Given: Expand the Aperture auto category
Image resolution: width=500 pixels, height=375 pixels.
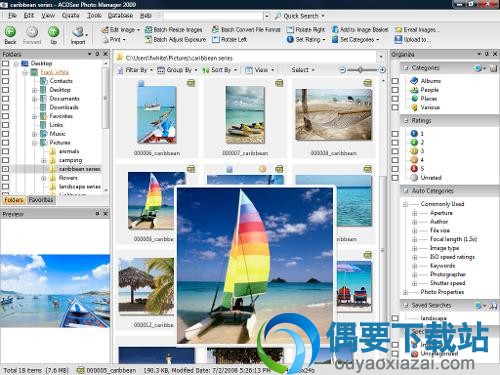Looking at the screenshot, I should click(414, 213).
